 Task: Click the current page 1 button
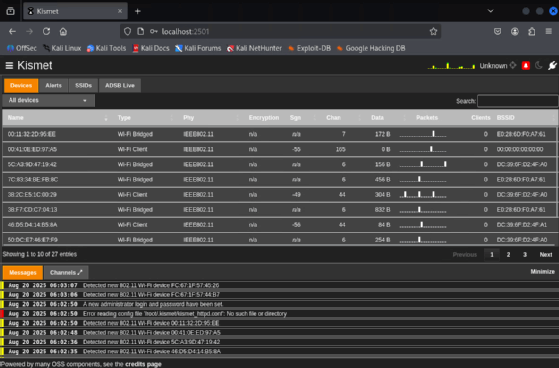tap(492, 255)
